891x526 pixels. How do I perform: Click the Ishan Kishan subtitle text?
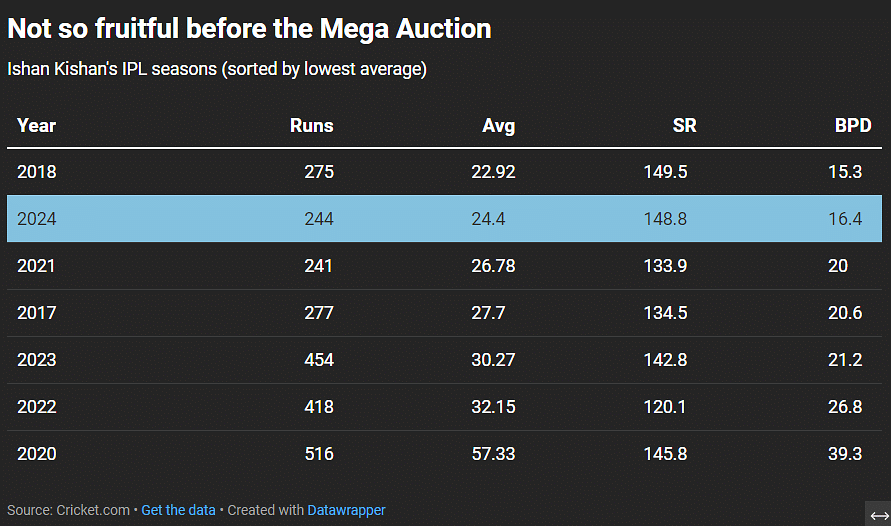coord(217,70)
